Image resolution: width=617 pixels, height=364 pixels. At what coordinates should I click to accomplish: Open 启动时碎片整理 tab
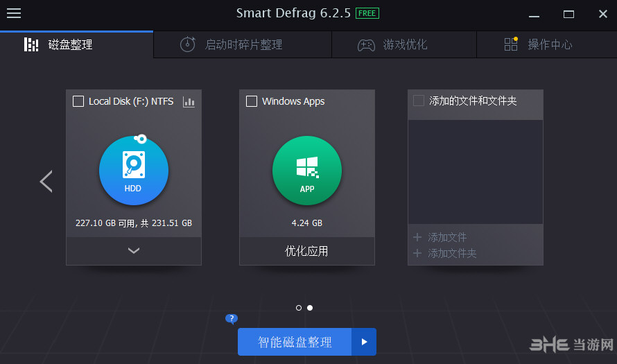tap(243, 44)
